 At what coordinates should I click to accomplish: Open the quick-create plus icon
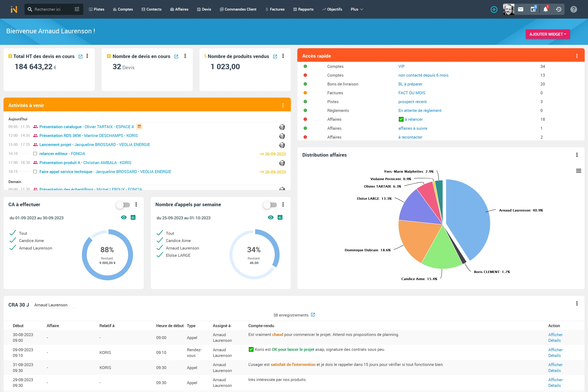[494, 9]
